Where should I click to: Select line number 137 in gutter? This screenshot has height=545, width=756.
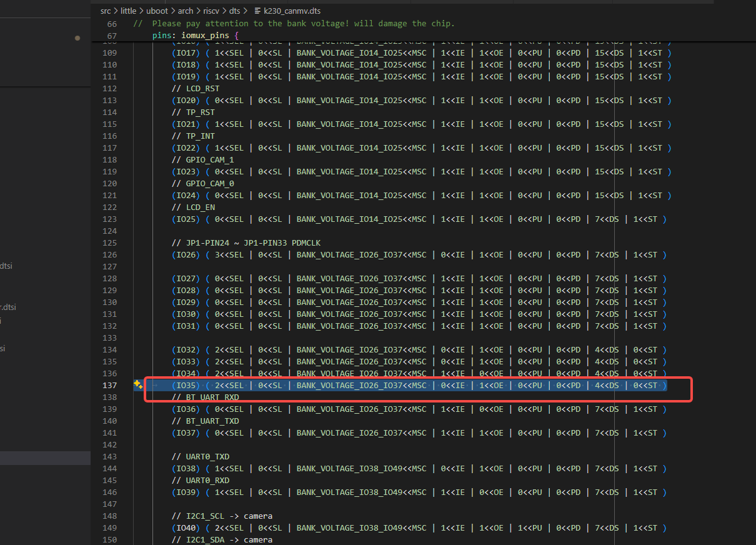(109, 386)
